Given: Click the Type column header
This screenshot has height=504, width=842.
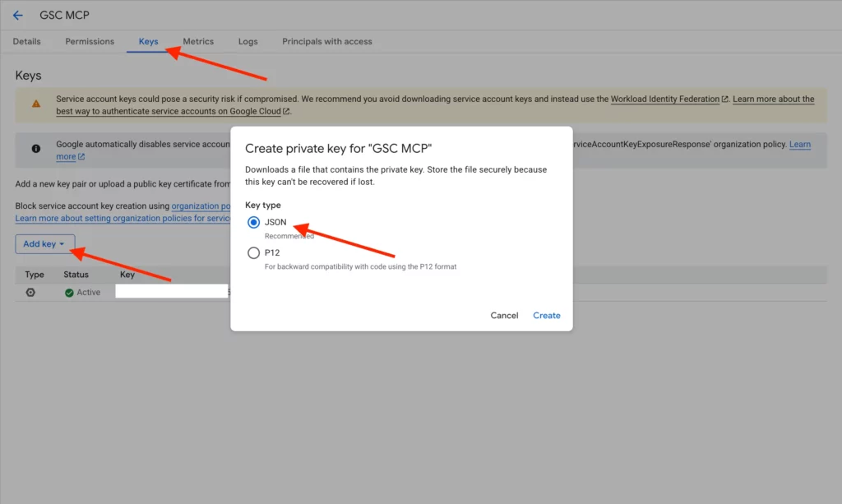Looking at the screenshot, I should pos(35,275).
